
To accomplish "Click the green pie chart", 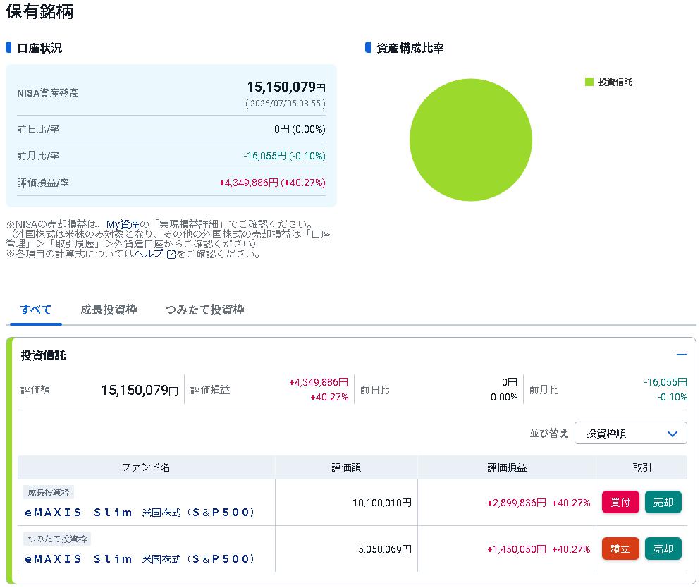I will pyautogui.click(x=470, y=140).
